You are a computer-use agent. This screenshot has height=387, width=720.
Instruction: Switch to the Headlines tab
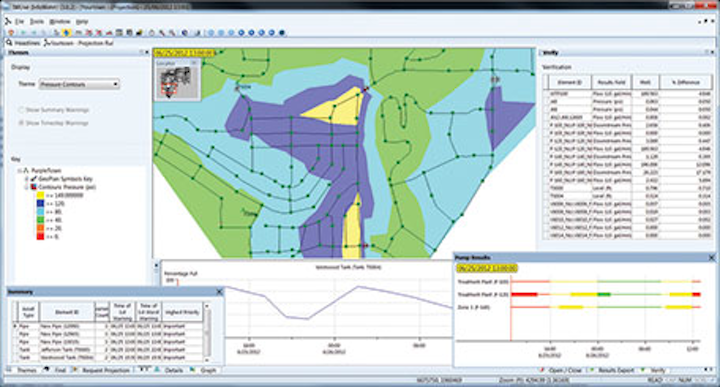pos(24,43)
